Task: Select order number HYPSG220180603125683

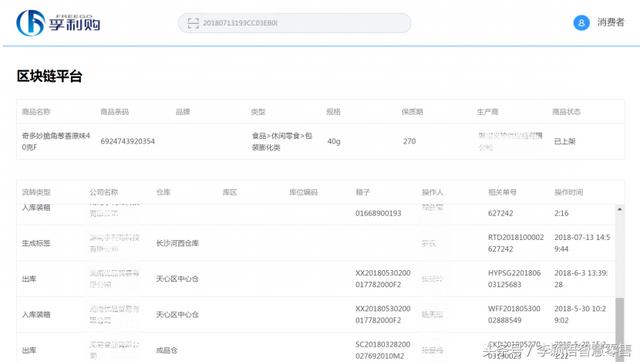Action: pos(514,279)
